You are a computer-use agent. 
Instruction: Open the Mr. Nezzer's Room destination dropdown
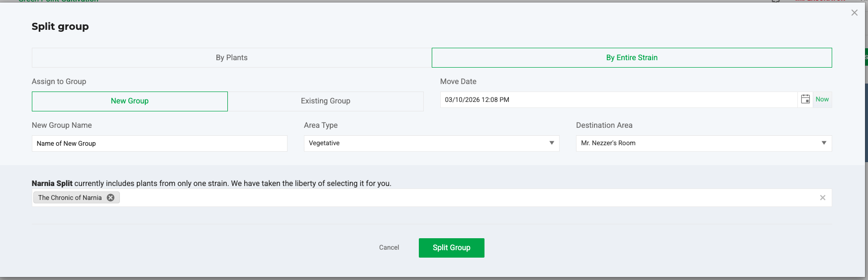[x=696, y=143]
